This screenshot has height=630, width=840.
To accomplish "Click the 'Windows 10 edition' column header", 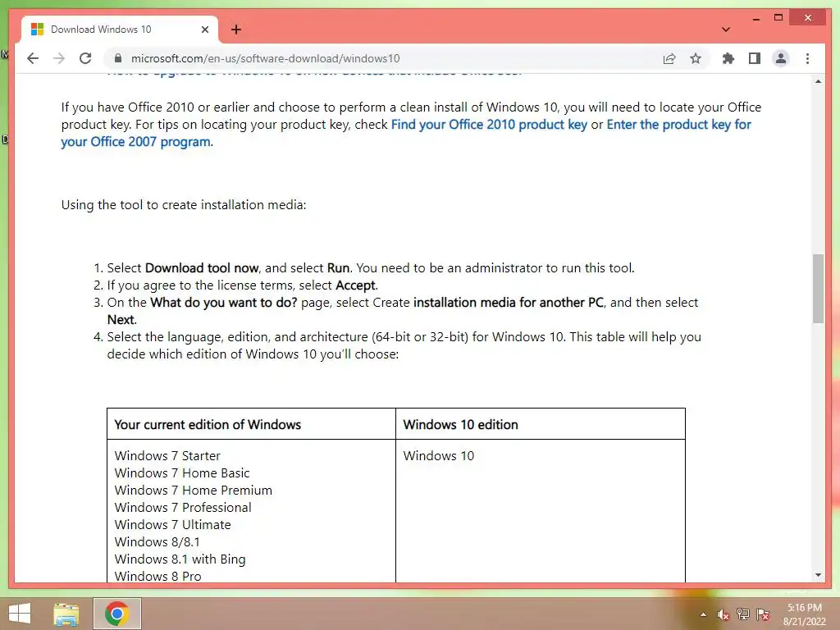I will (x=461, y=424).
